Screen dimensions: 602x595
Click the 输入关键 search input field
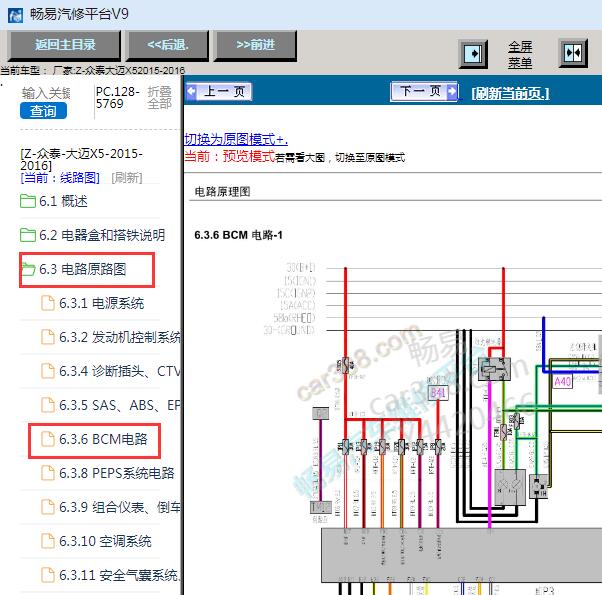tap(46, 93)
